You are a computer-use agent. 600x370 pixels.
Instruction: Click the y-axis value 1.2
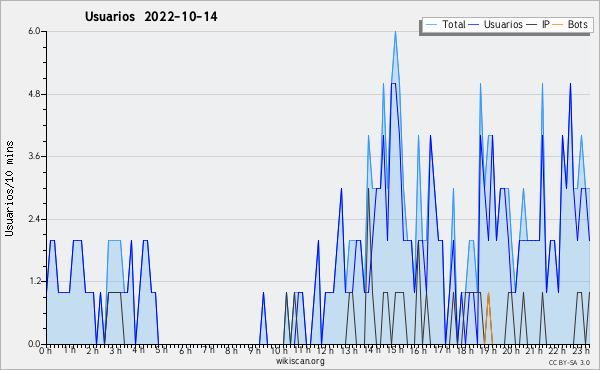(x=34, y=281)
